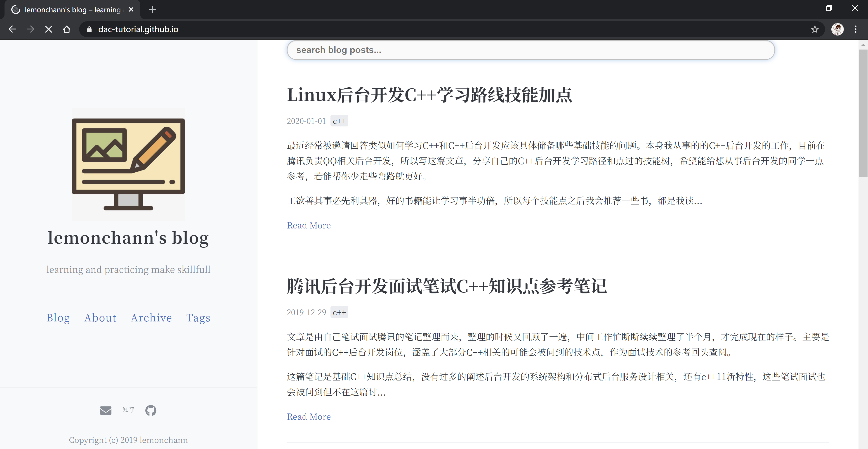868x449 pixels.
Task: Go back with the browser back arrow
Action: point(12,29)
